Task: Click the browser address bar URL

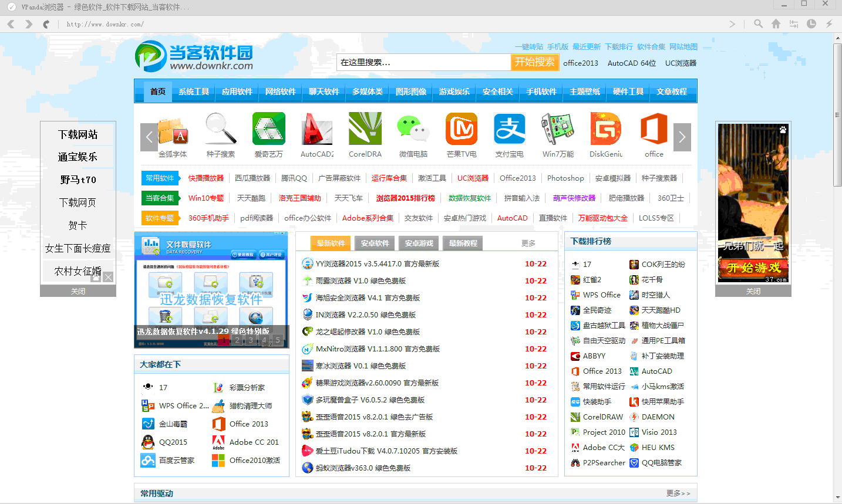Action: pyautogui.click(x=105, y=24)
